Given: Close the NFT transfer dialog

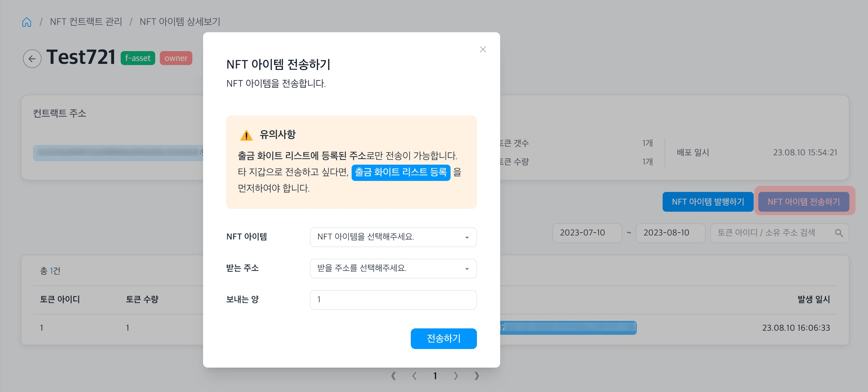Looking at the screenshot, I should [482, 50].
